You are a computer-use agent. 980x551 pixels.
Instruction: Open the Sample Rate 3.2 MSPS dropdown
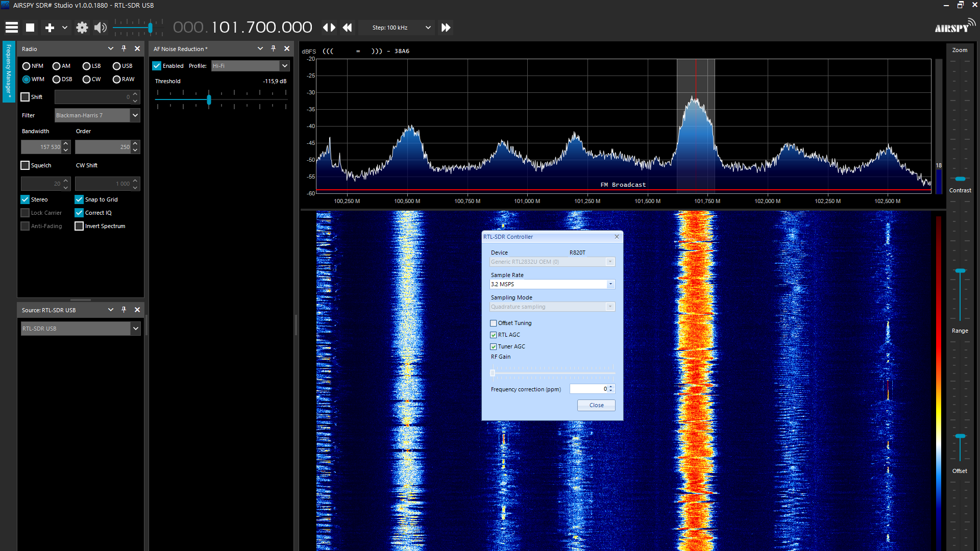[552, 284]
